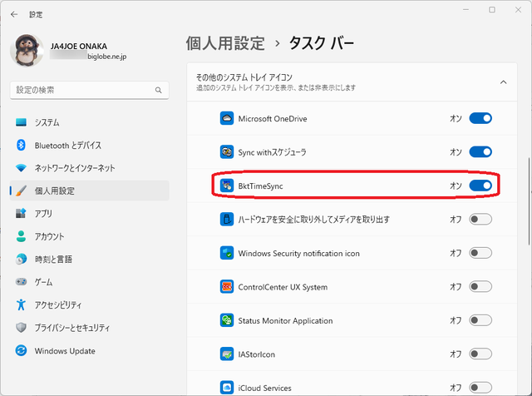This screenshot has height=396, width=532.
Task: Click the アカウント person icon
Action: pyautogui.click(x=21, y=236)
